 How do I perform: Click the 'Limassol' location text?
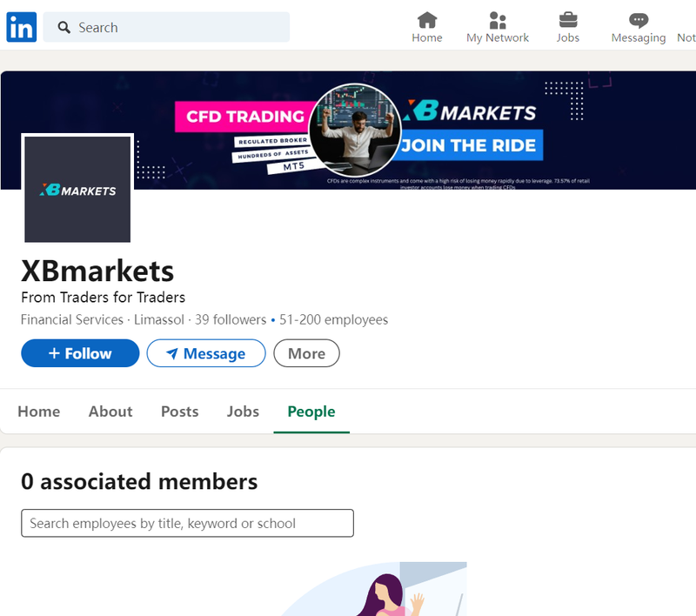(159, 319)
